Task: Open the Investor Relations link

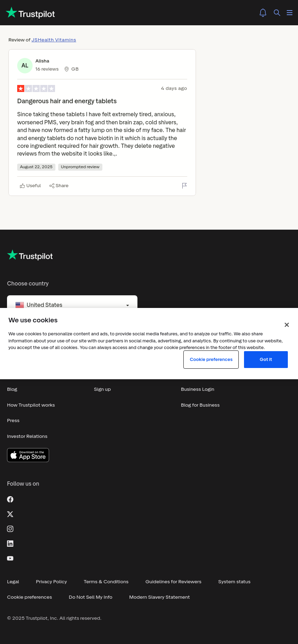Action: point(27,436)
